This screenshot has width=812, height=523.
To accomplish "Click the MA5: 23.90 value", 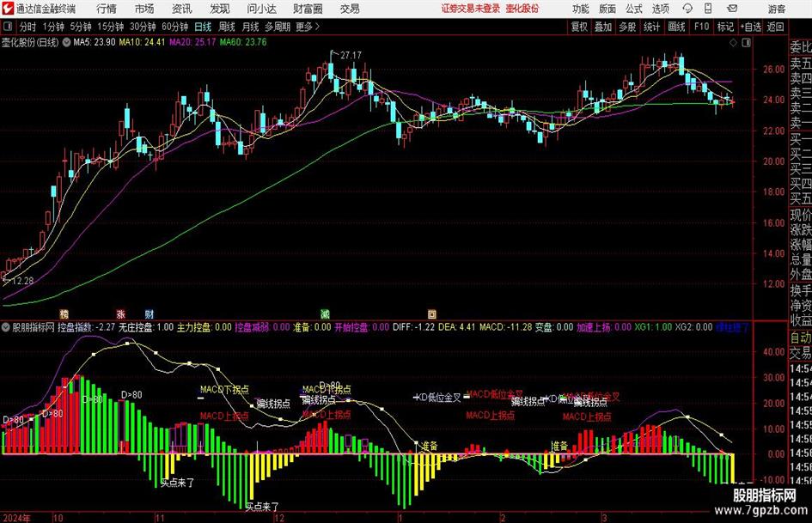I will (95, 42).
